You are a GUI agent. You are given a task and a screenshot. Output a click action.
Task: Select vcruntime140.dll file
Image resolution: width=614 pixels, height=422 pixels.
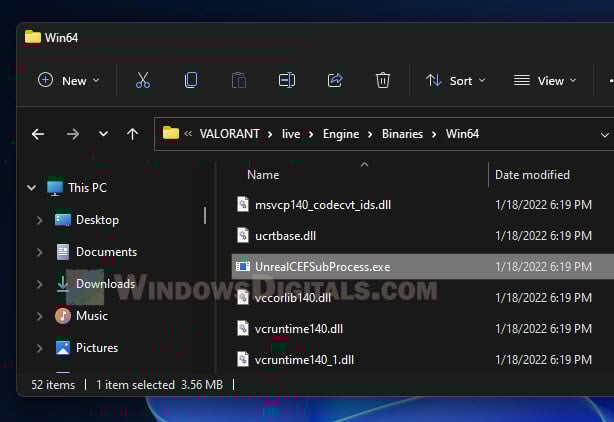tap(298, 328)
